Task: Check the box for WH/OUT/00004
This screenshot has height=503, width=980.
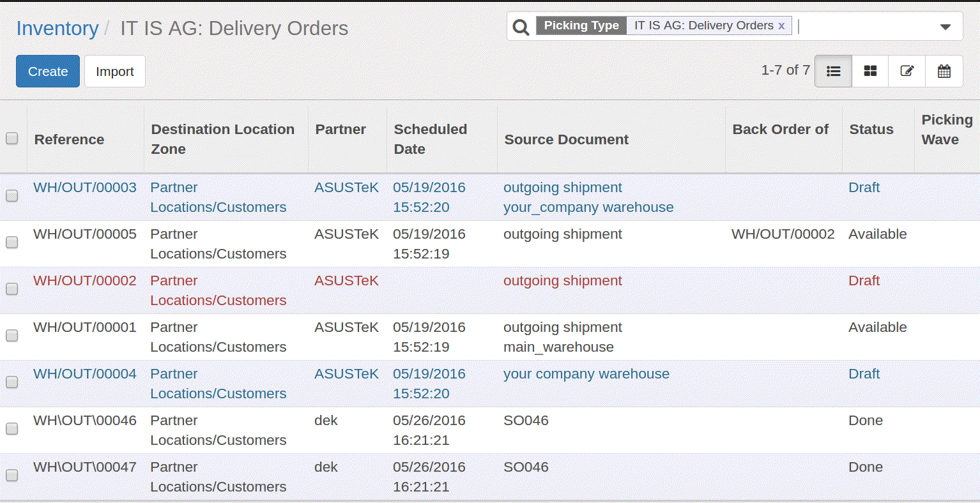Action: tap(11, 382)
